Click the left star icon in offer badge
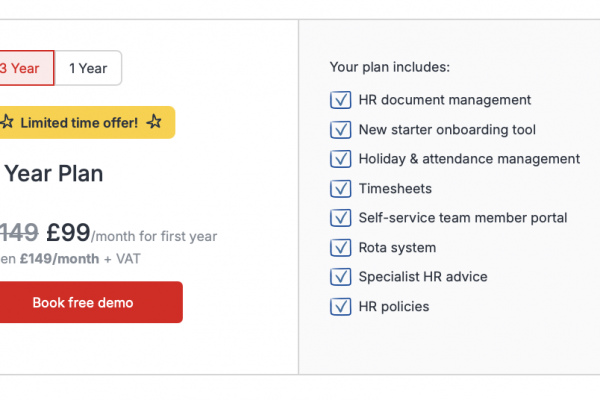600x400 pixels. click(x=7, y=122)
